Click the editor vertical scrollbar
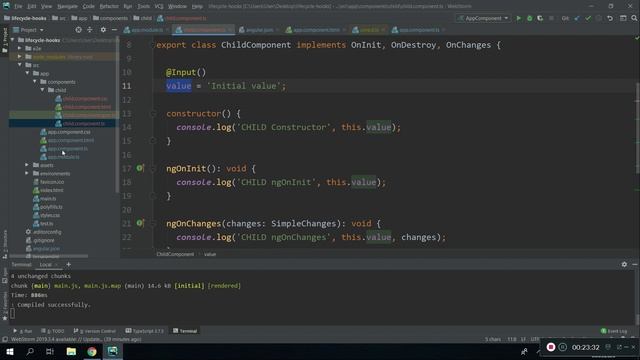The width and height of the screenshot is (640, 360). point(637,127)
